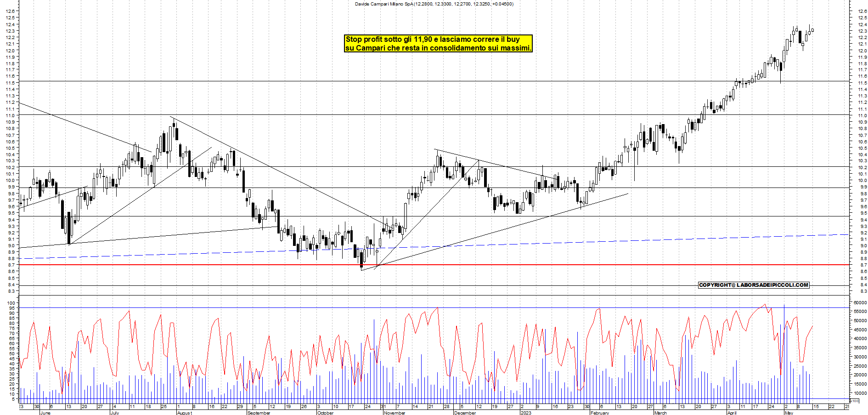The width and height of the screenshot is (868, 415).
Task: Select the blue dashed moving average line
Action: (x=434, y=247)
